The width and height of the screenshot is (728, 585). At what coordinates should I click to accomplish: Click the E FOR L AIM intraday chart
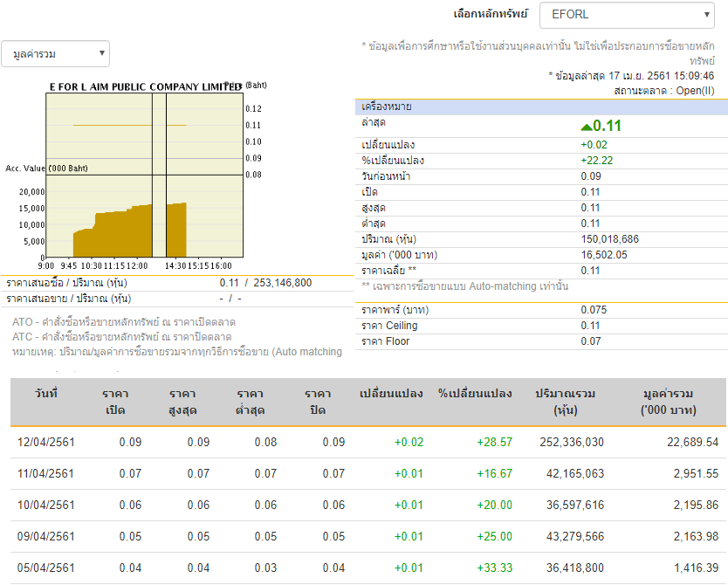click(x=144, y=175)
